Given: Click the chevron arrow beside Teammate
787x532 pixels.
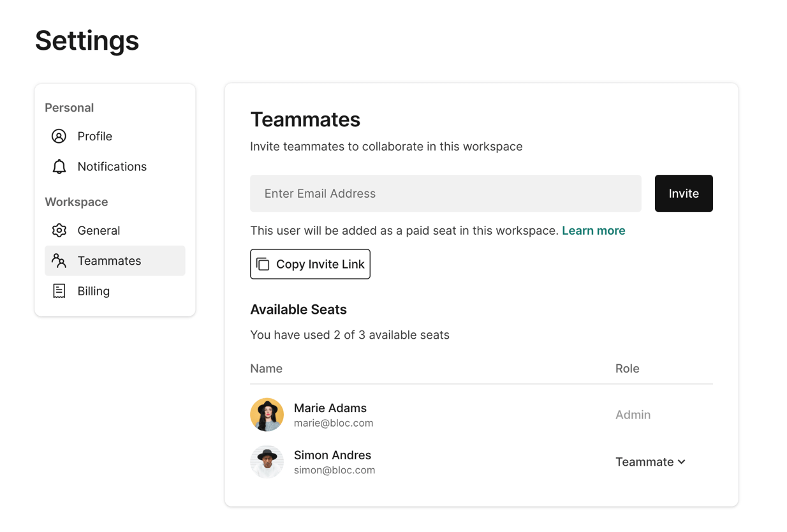Looking at the screenshot, I should [682, 462].
